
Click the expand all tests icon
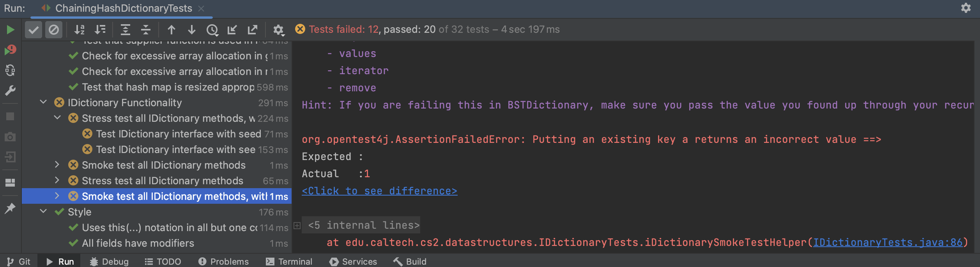coord(125,30)
